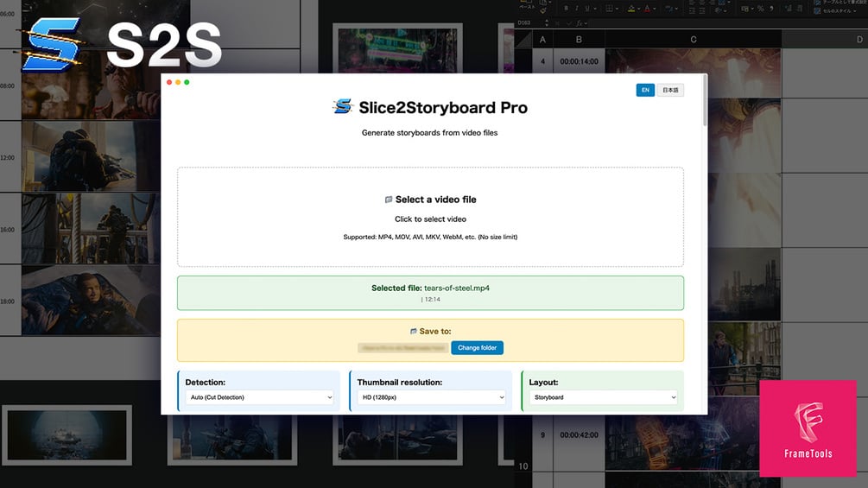
Task: Click the fx insert function icon in Excel
Action: [580, 23]
